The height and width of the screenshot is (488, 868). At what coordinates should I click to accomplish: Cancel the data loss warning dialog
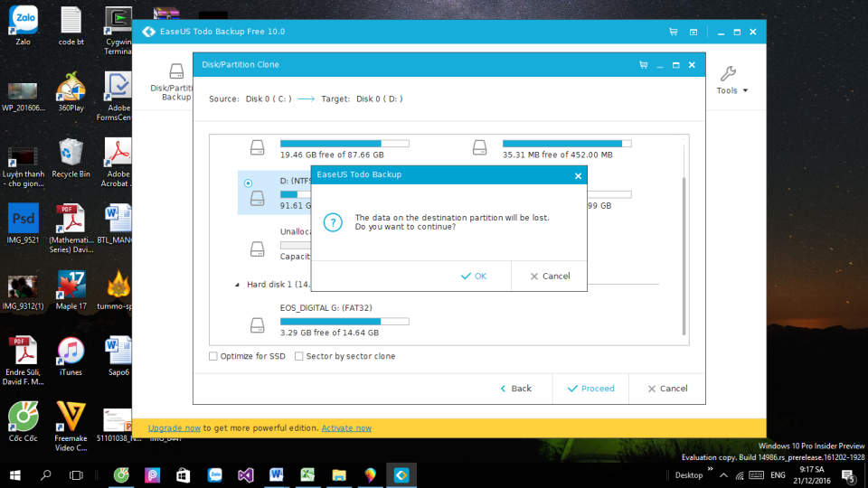(x=550, y=277)
